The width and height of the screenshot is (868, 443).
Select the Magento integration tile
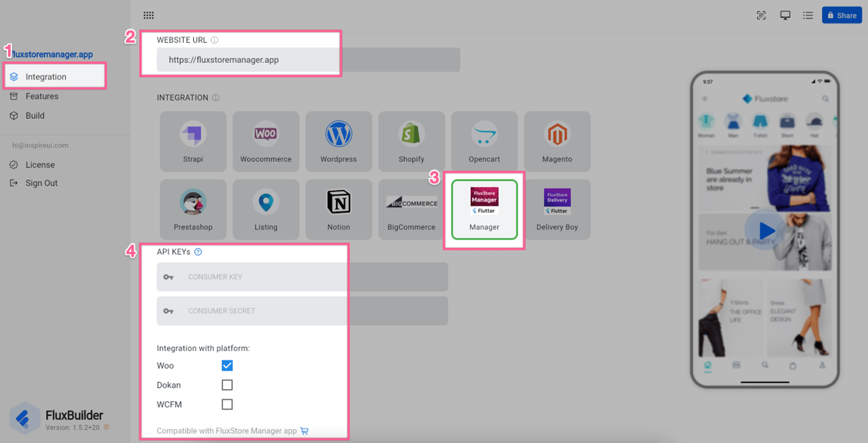pos(557,142)
